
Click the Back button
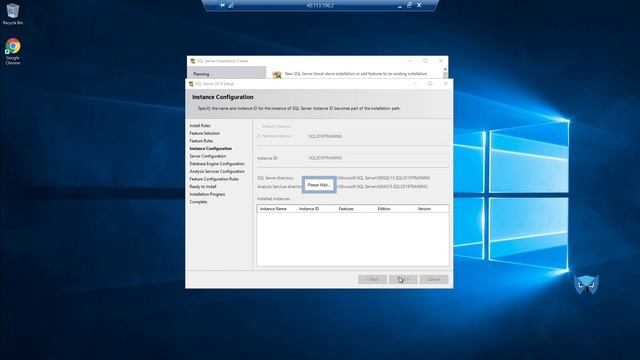pyautogui.click(x=373, y=279)
